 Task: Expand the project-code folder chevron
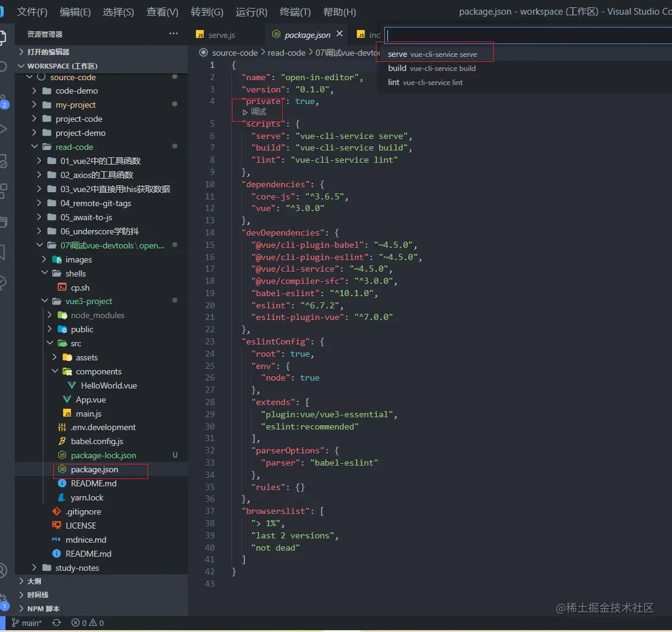coord(34,119)
